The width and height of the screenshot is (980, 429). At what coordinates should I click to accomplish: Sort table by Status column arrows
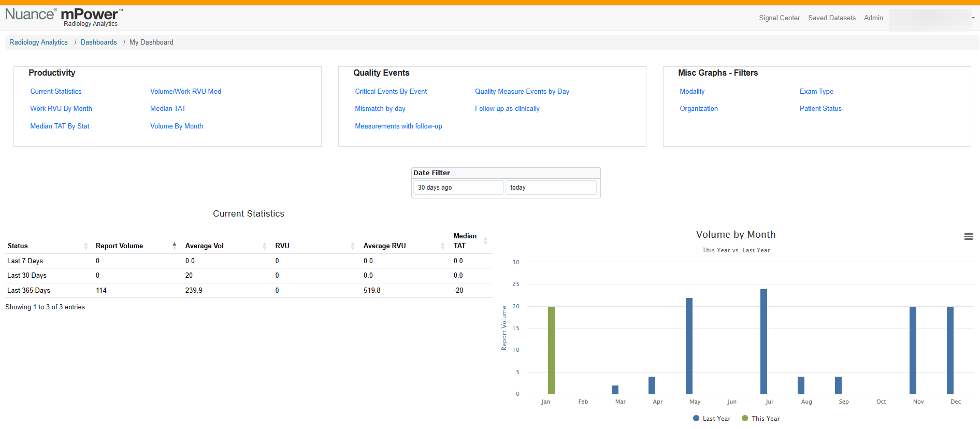pyautogui.click(x=86, y=246)
